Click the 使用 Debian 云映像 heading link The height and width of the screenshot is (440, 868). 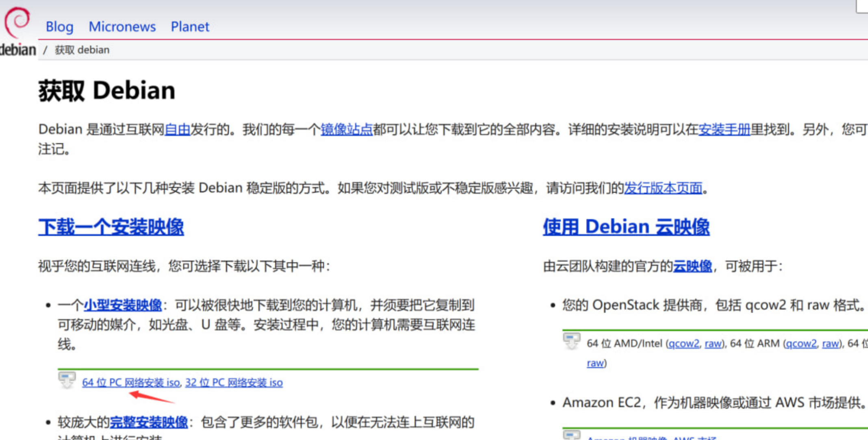click(x=626, y=227)
